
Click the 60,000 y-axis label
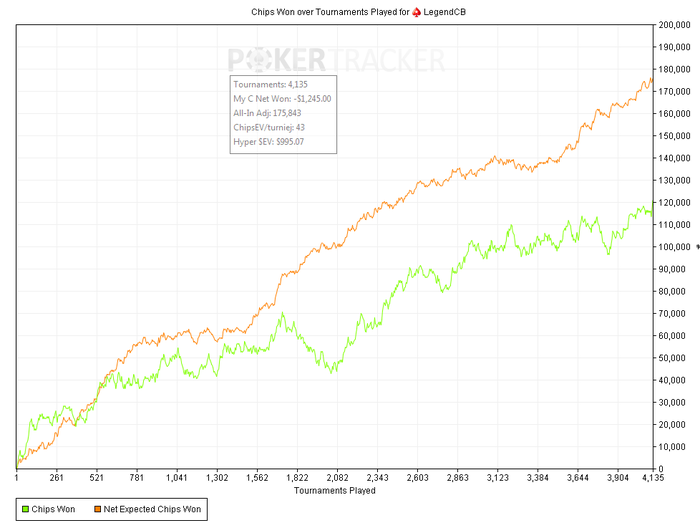point(672,336)
